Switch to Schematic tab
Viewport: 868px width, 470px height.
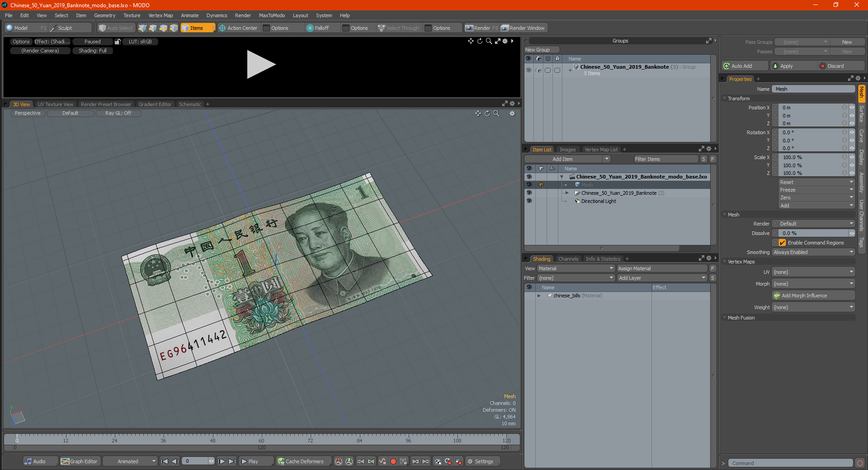pyautogui.click(x=190, y=104)
